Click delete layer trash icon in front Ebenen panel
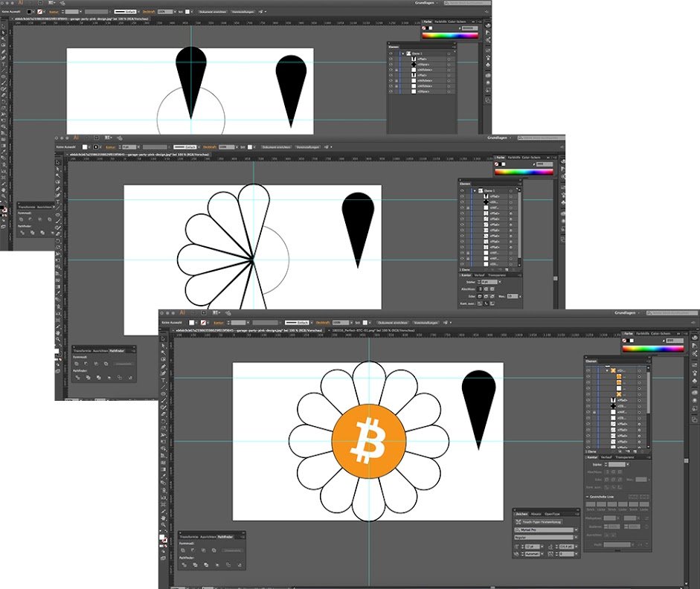This screenshot has width=700, height=589. coord(641,451)
